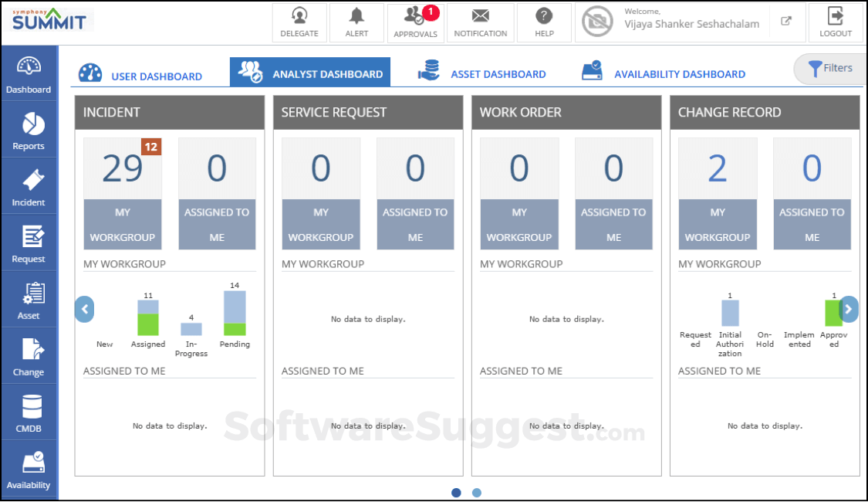Open pending Approvals with red badge
Image resolution: width=868 pixels, height=502 pixels.
tap(415, 22)
